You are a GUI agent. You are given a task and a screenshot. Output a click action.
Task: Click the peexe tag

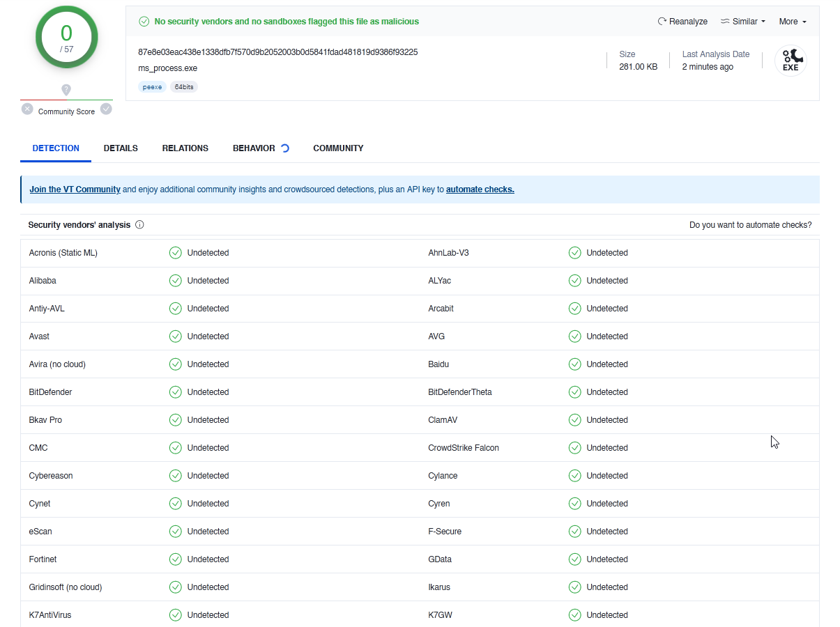click(x=152, y=87)
